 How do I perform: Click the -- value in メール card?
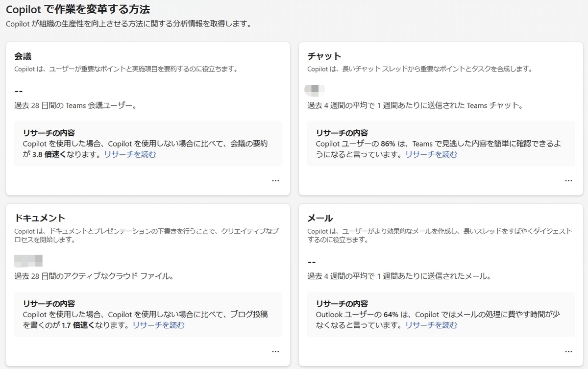click(312, 262)
